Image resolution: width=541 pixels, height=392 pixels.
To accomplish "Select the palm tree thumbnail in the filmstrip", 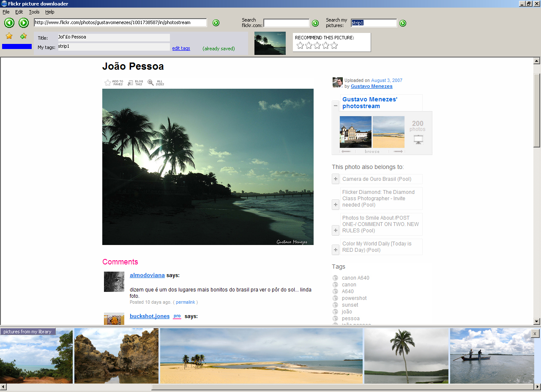I will pos(406,356).
